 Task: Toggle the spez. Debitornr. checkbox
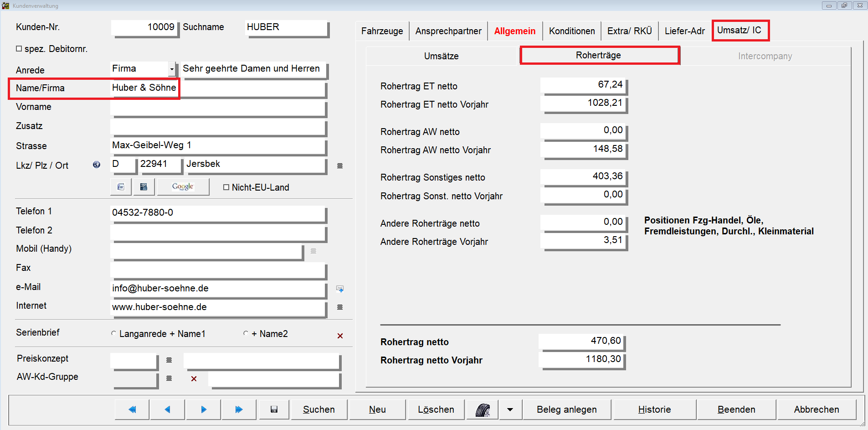(19, 48)
